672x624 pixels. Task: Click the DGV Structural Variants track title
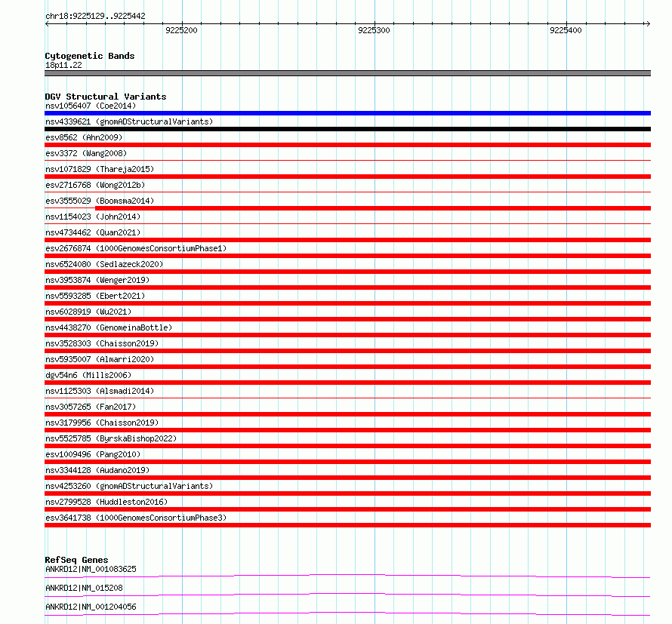pos(106,97)
